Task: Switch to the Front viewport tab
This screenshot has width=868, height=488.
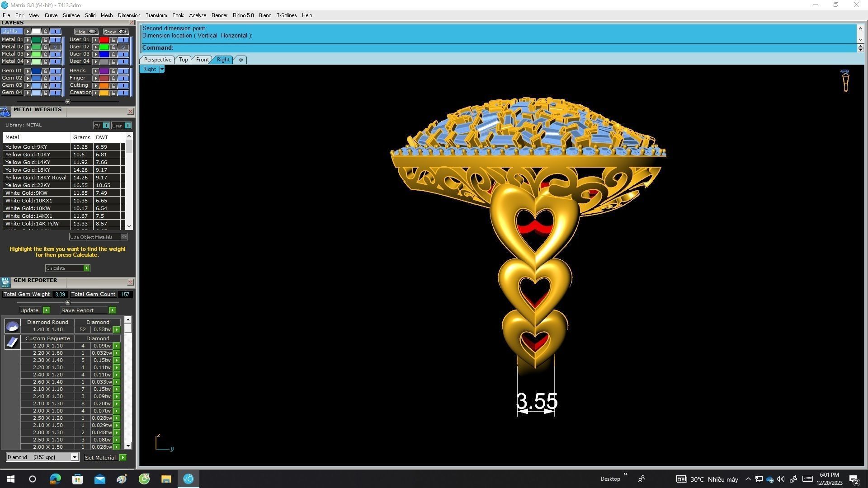Action: pyautogui.click(x=202, y=60)
